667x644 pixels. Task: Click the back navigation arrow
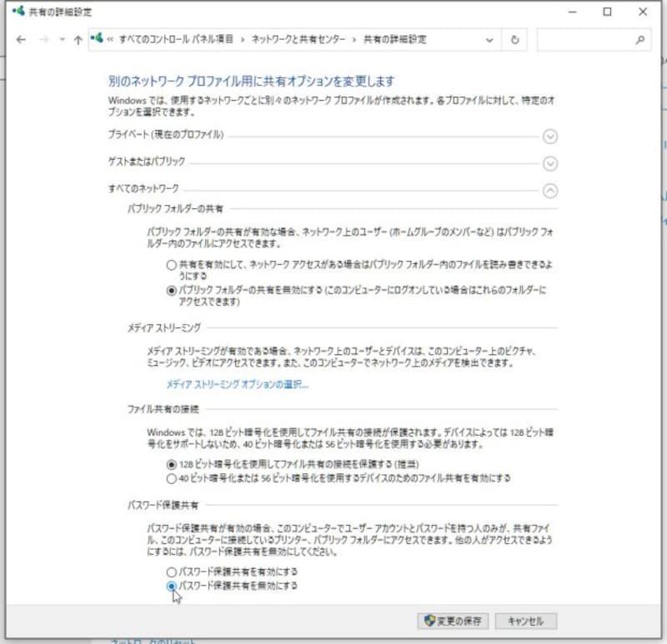pos(20,39)
